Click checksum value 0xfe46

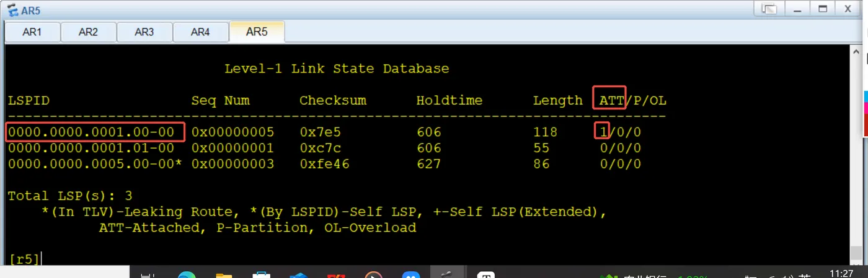324,164
